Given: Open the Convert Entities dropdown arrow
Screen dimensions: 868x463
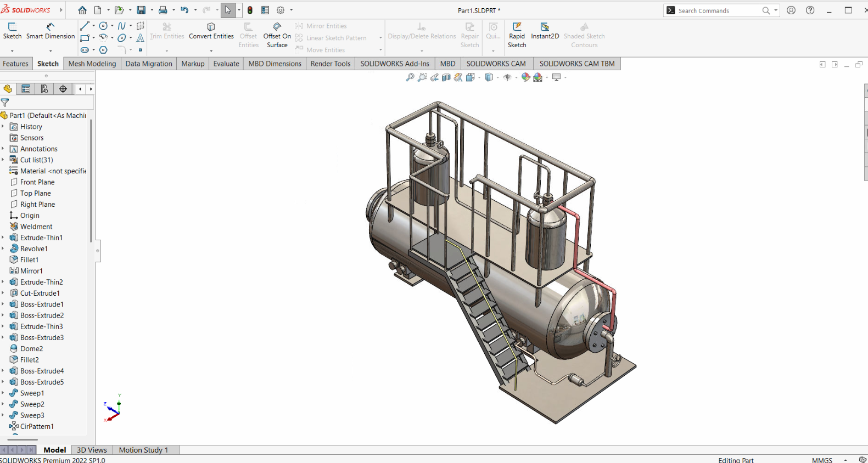Looking at the screenshot, I should coord(211,50).
